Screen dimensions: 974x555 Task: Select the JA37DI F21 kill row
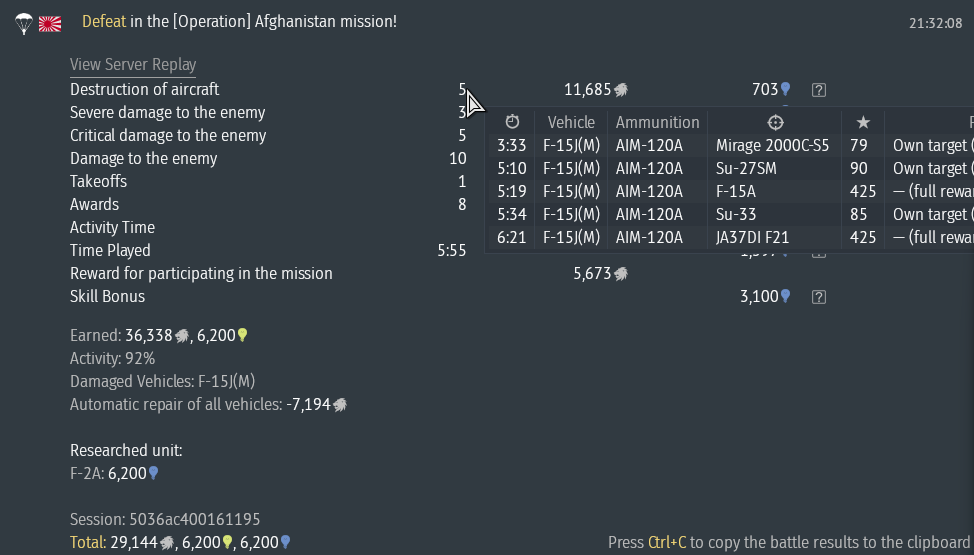[731, 237]
